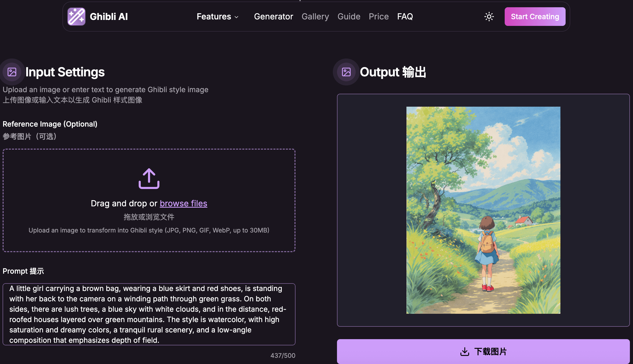This screenshot has width=633, height=364.
Task: Click the generated girl-on-path output image
Action: (483, 210)
